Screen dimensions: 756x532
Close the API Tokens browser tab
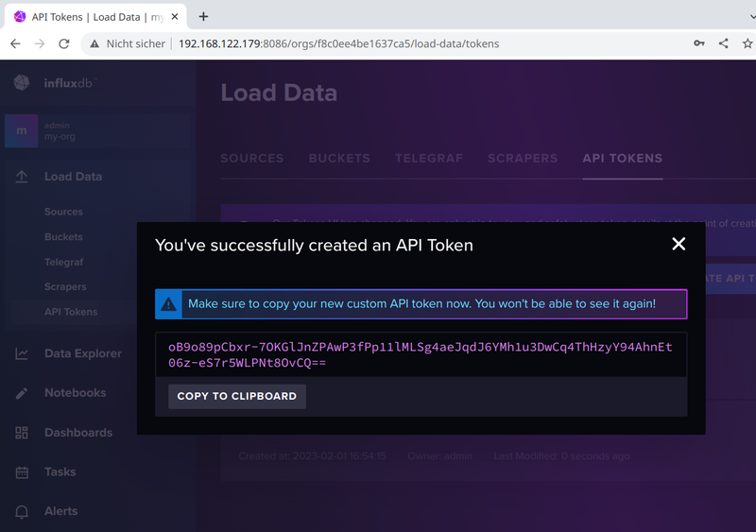175,17
